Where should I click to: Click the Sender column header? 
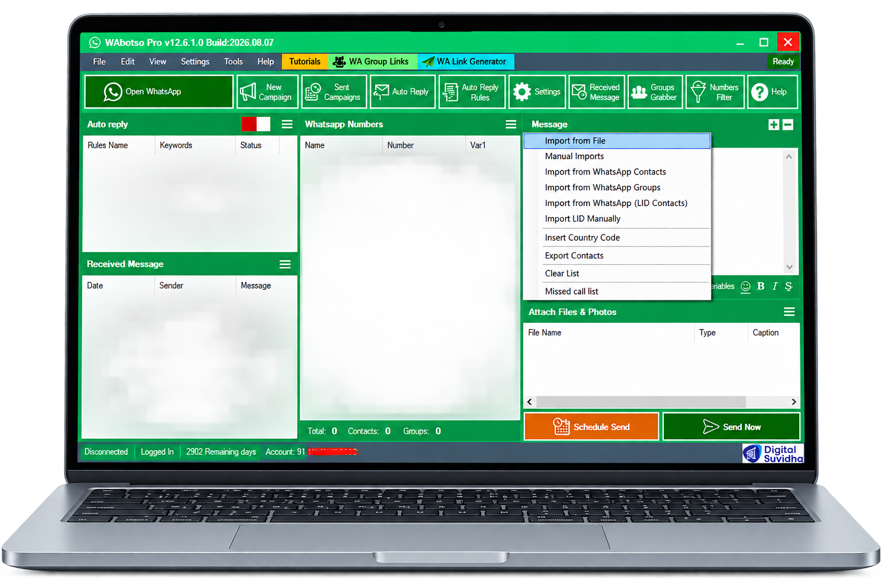tap(195, 285)
